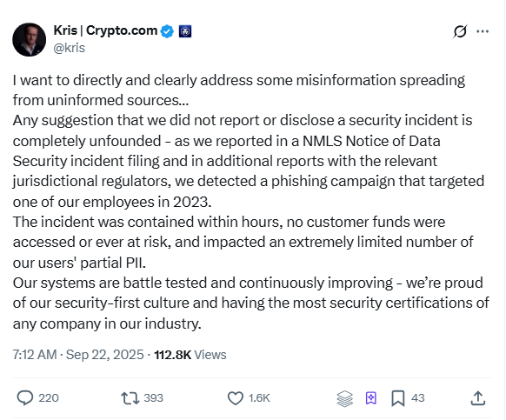Open Kris's profile picture
506x420 pixels.
[x=29, y=39]
